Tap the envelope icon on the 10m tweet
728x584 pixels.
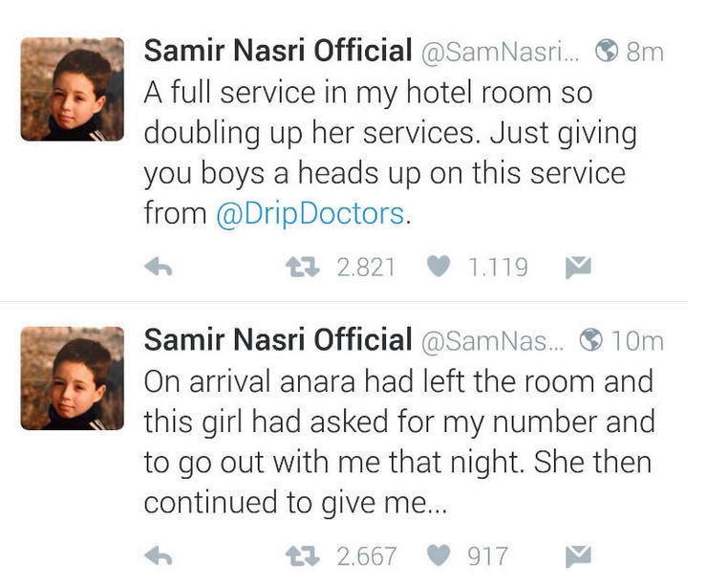click(578, 556)
